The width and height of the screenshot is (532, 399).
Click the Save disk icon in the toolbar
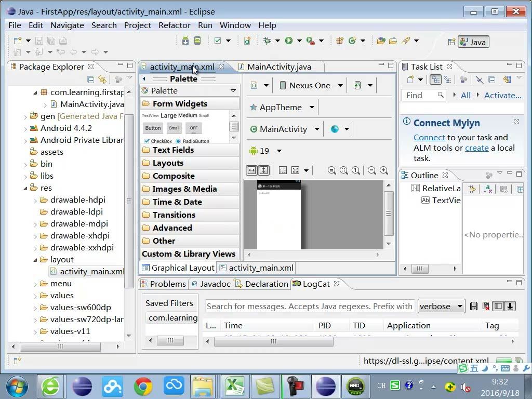39,41
